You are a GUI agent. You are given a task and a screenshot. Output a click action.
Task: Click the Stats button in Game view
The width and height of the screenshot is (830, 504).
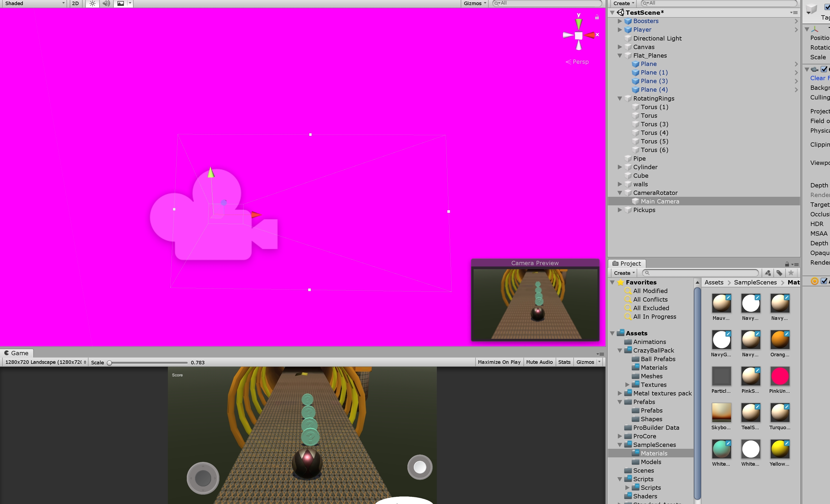click(x=564, y=362)
